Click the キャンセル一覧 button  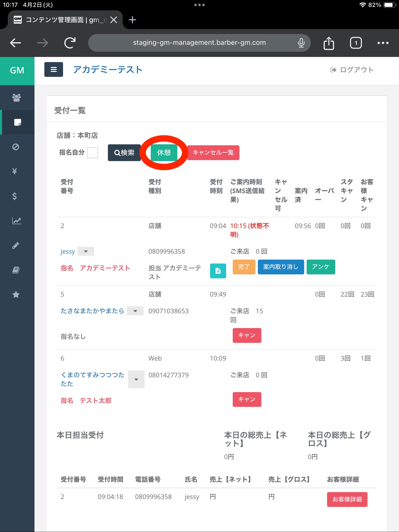coord(213,153)
